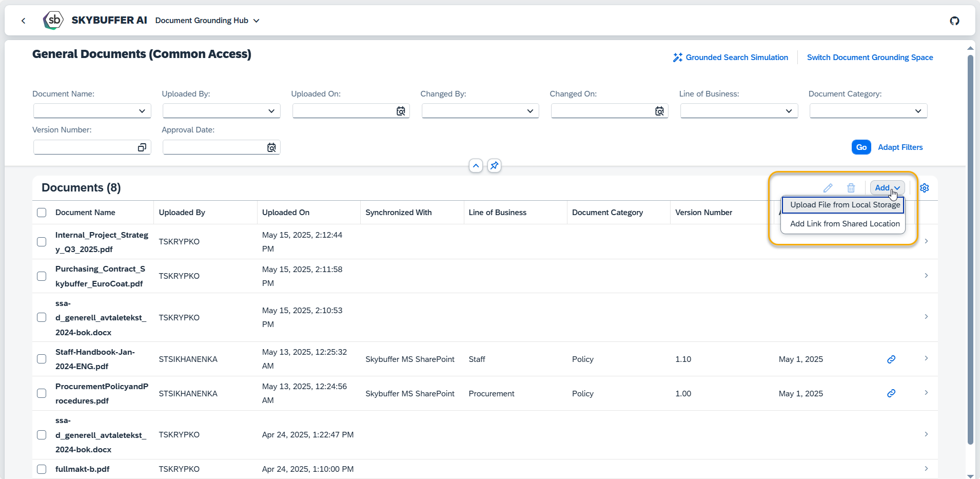Select ProcurementPolicyandProcedures.pdf checkbox
Screen dimensions: 980x479
(x=42, y=393)
